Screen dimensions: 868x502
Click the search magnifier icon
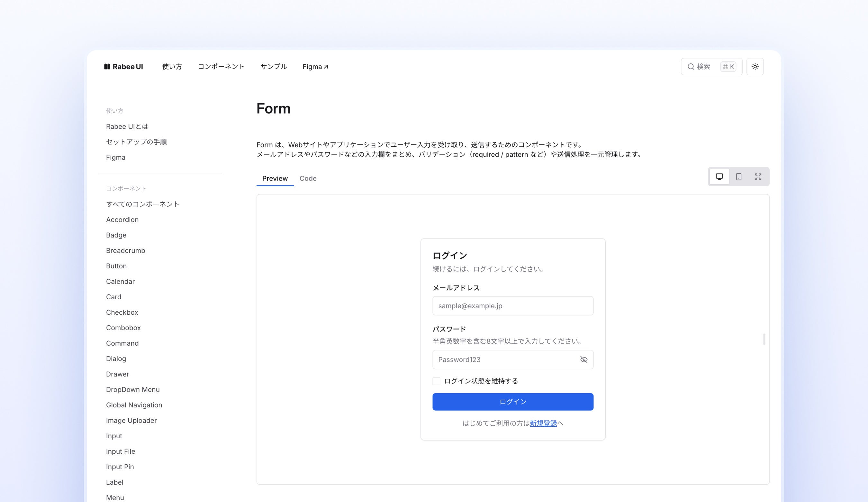691,67
